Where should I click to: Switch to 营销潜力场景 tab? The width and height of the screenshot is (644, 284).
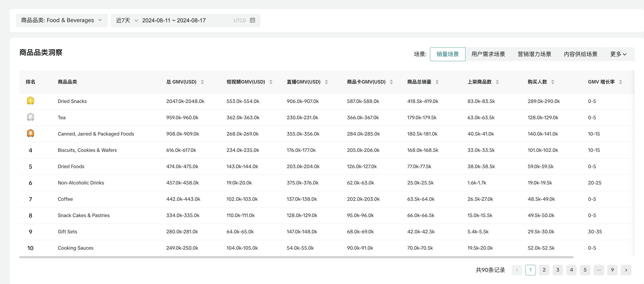click(x=534, y=54)
